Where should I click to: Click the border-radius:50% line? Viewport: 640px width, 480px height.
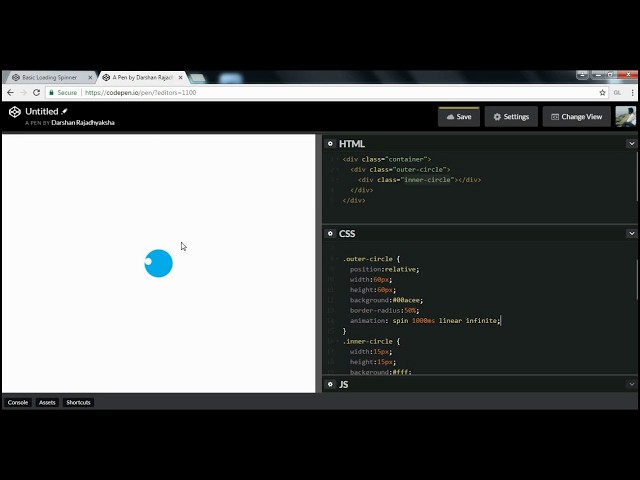[x=384, y=310]
